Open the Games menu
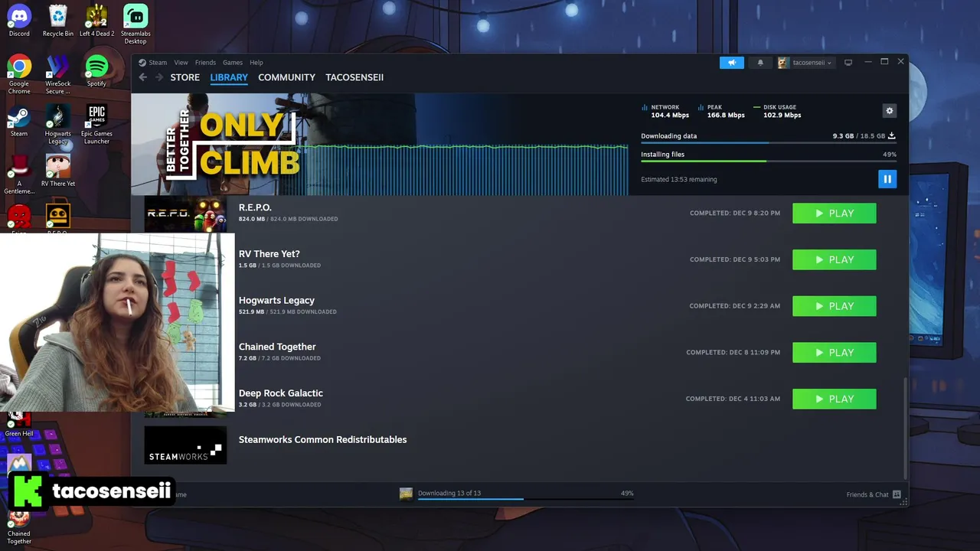Image resolution: width=980 pixels, height=551 pixels. (233, 63)
